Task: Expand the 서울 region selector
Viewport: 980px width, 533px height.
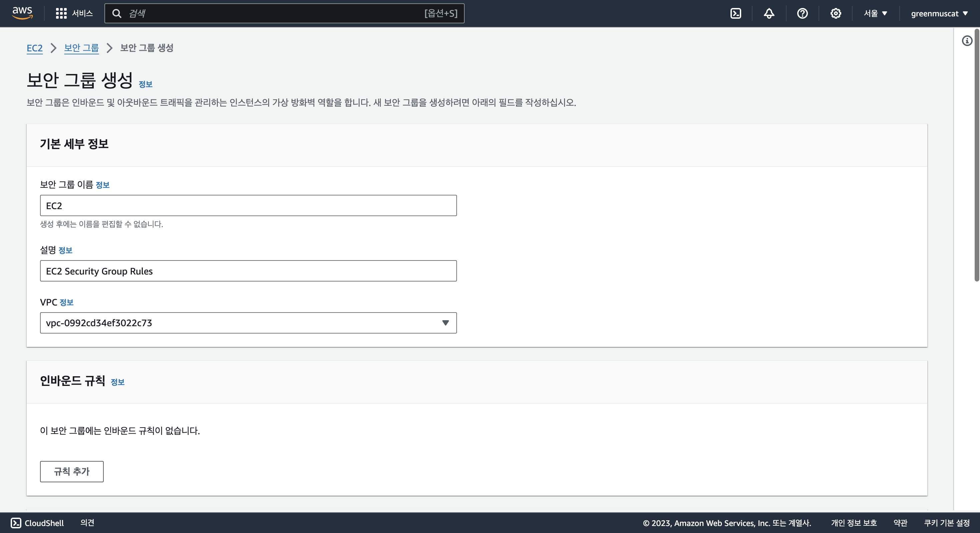Action: pyautogui.click(x=875, y=13)
